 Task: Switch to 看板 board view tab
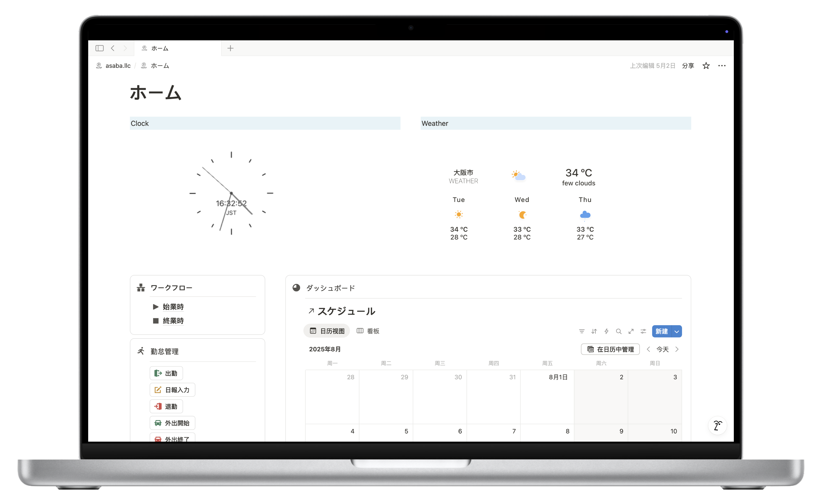(x=368, y=331)
